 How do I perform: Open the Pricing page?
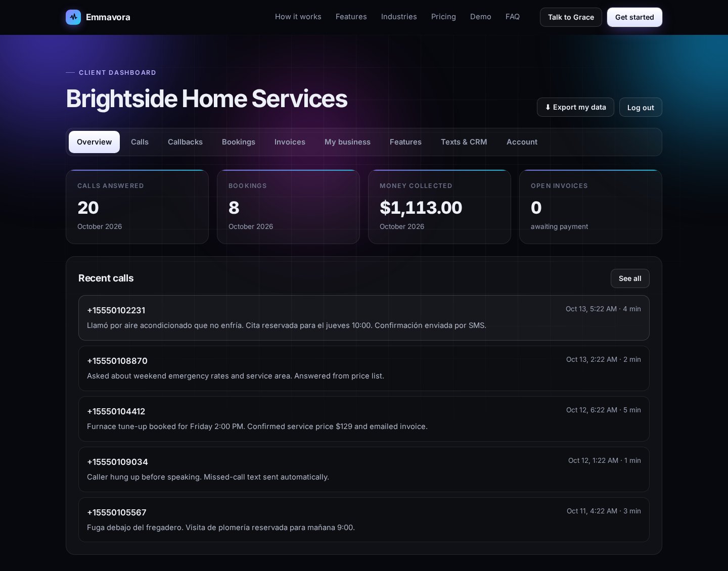443,17
